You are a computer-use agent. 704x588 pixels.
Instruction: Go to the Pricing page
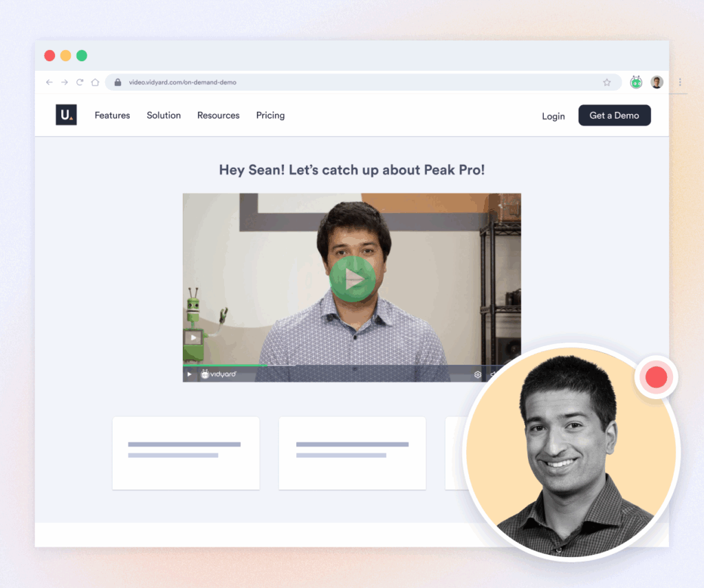270,115
